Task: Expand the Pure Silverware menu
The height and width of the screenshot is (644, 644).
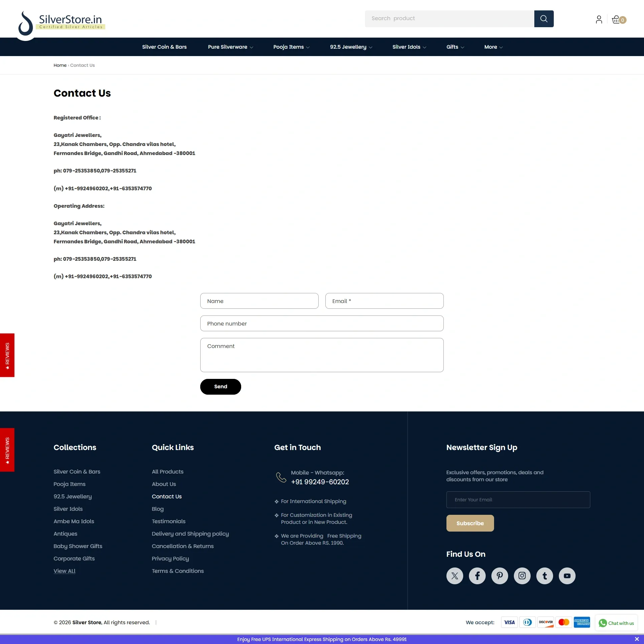Action: coord(230,47)
